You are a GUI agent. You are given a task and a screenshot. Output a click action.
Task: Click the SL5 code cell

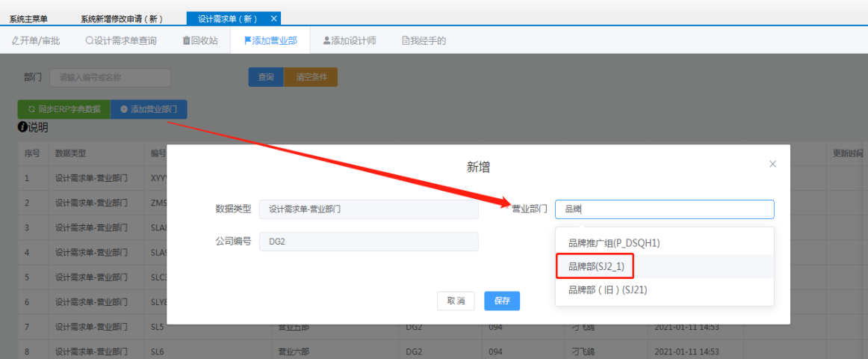point(158,327)
